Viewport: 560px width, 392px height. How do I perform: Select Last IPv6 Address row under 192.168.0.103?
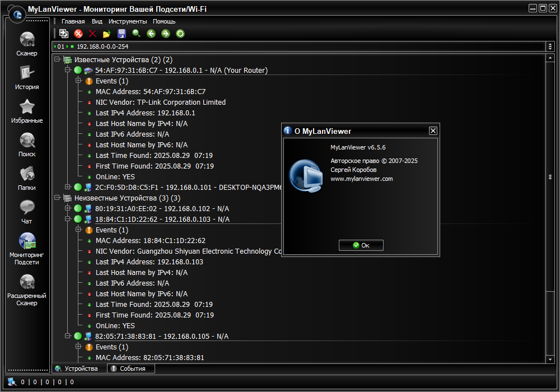tap(132, 283)
